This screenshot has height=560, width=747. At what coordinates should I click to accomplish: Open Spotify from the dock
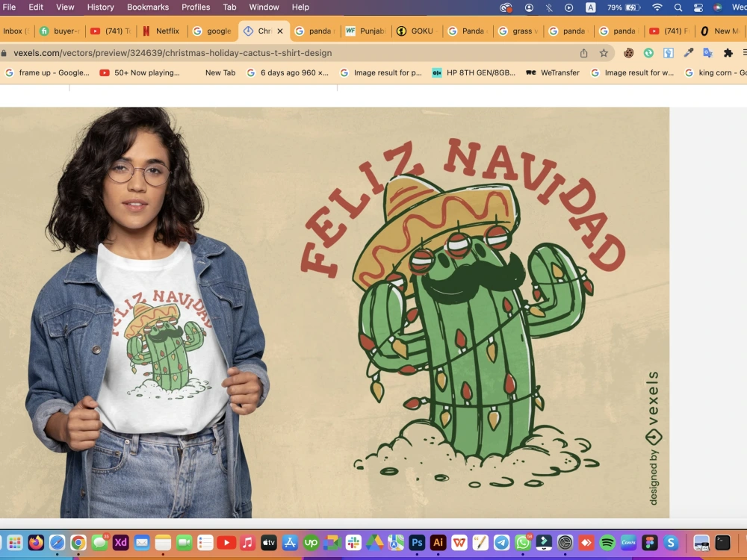point(607,542)
